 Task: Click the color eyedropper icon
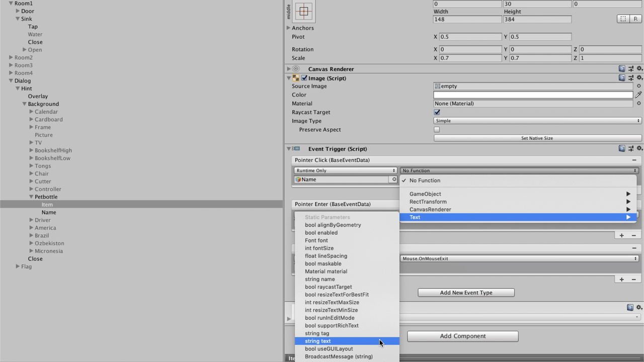pos(638,95)
